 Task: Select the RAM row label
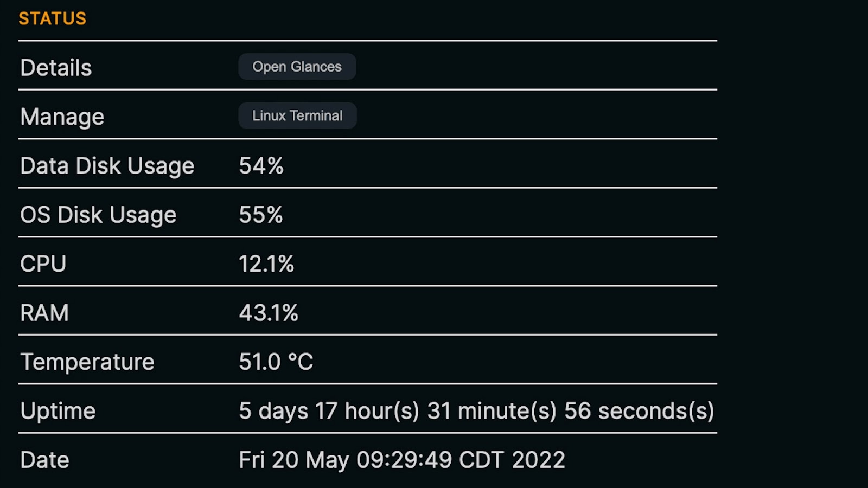point(44,313)
